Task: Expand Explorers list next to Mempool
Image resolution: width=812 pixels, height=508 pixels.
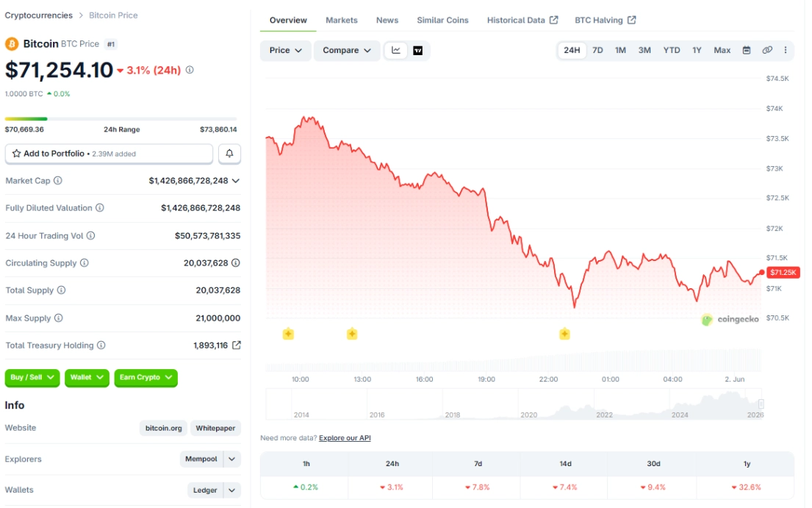Action: click(x=232, y=459)
